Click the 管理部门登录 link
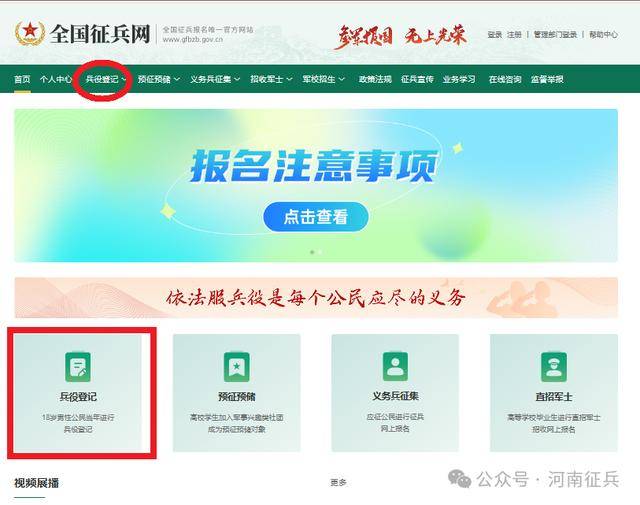The image size is (640, 505). pyautogui.click(x=555, y=34)
